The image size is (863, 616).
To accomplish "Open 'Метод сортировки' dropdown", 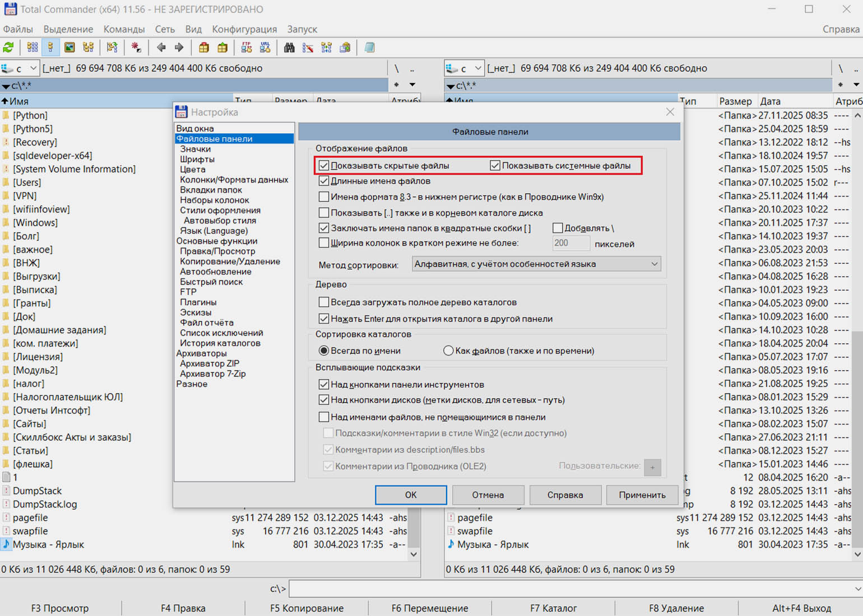I will click(x=536, y=264).
